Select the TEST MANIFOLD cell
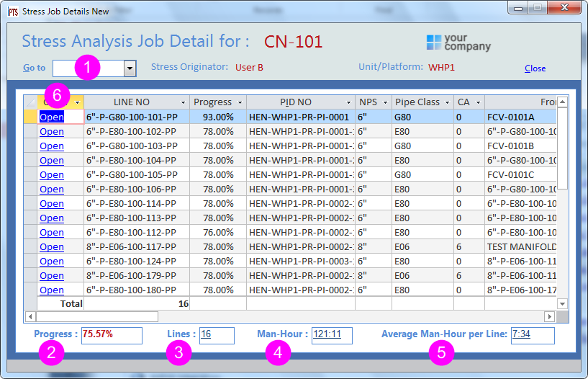The image size is (588, 379). point(520,247)
